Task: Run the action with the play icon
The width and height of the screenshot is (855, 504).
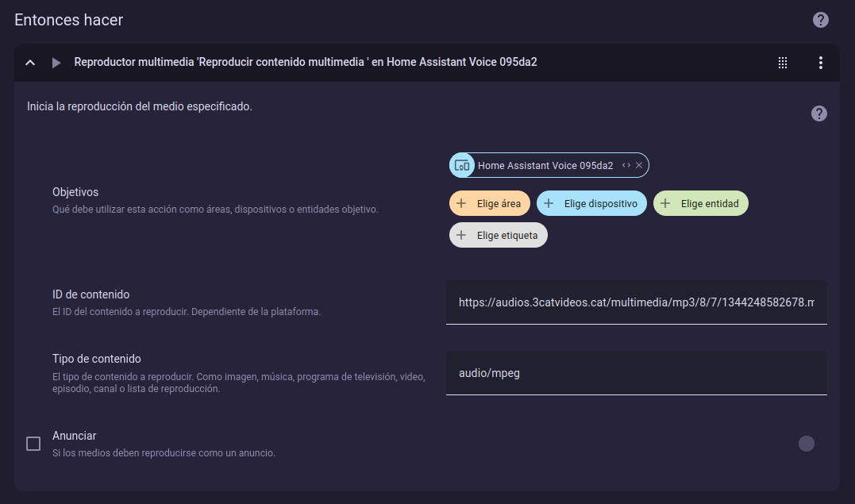Action: (56, 63)
